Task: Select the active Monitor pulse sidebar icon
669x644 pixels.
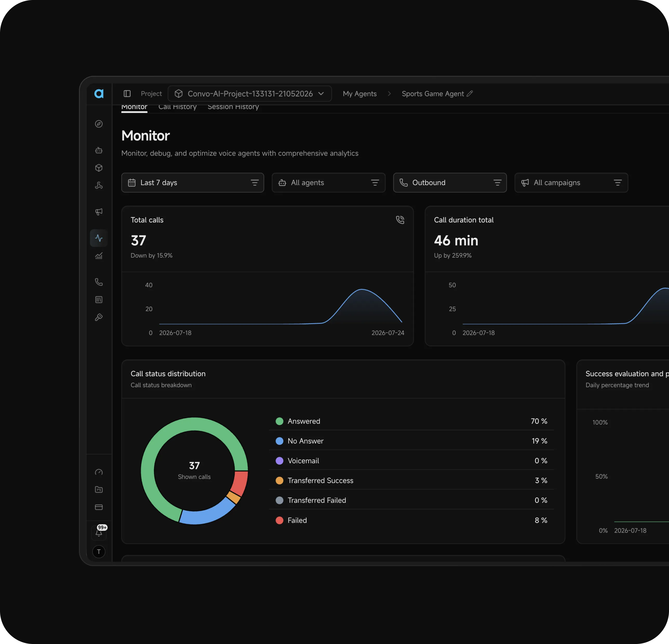Action: (x=99, y=238)
